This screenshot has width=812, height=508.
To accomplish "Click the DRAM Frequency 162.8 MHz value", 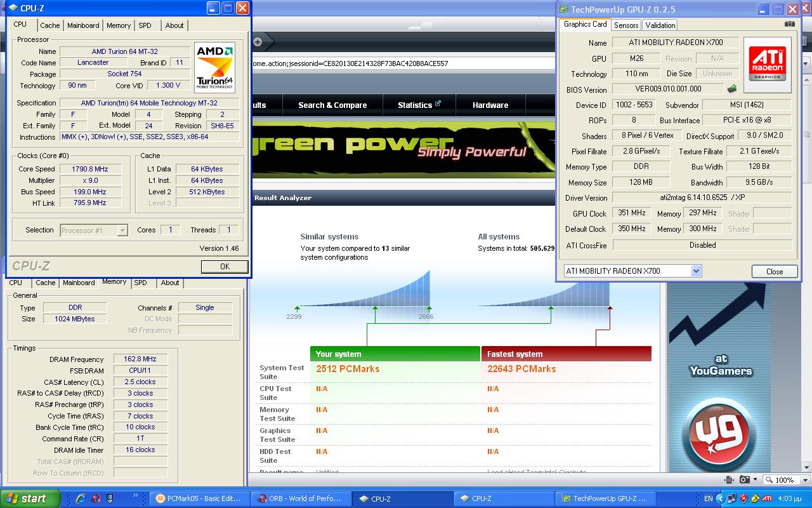I will click(140, 359).
